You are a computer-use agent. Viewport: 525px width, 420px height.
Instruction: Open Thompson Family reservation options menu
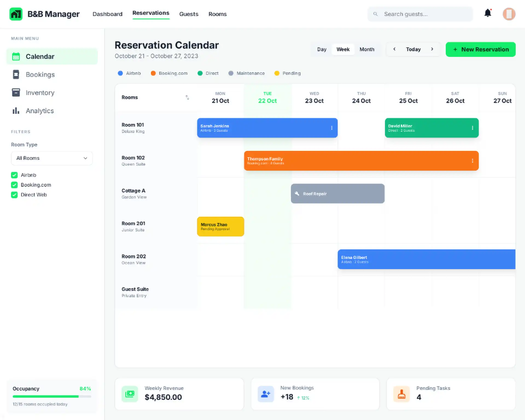[472, 161]
